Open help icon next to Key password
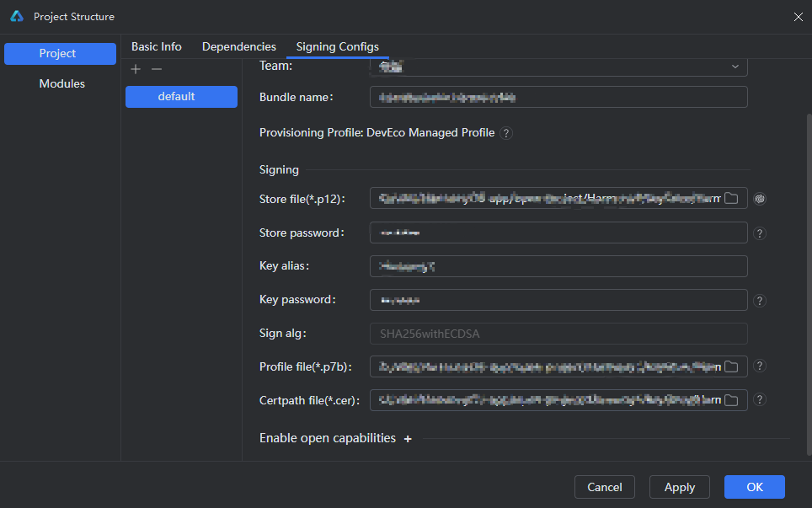The height and width of the screenshot is (508, 812). pyautogui.click(x=760, y=301)
